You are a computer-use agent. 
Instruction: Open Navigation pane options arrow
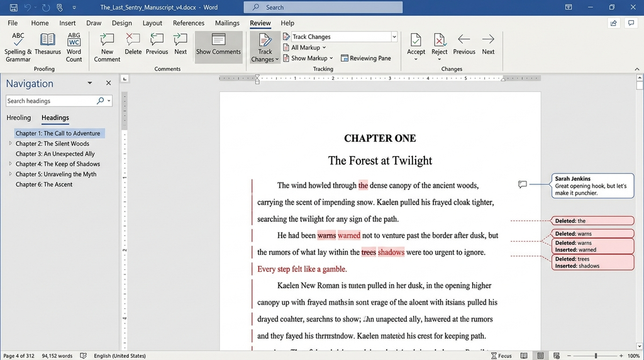coord(89,83)
